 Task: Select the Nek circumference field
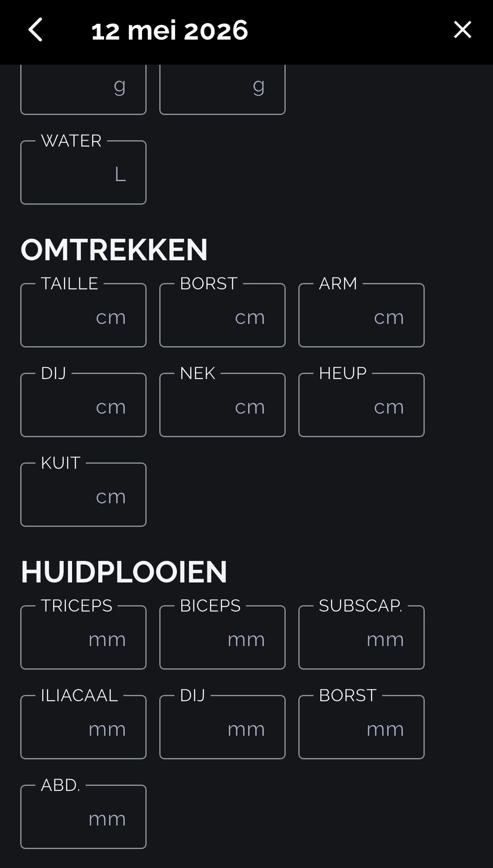222,405
